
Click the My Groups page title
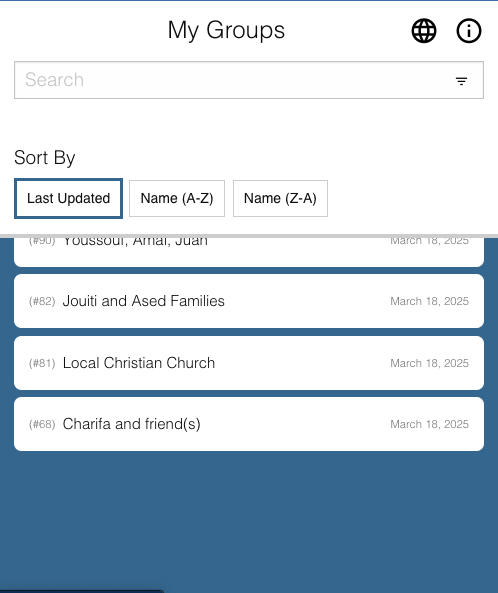[226, 31]
